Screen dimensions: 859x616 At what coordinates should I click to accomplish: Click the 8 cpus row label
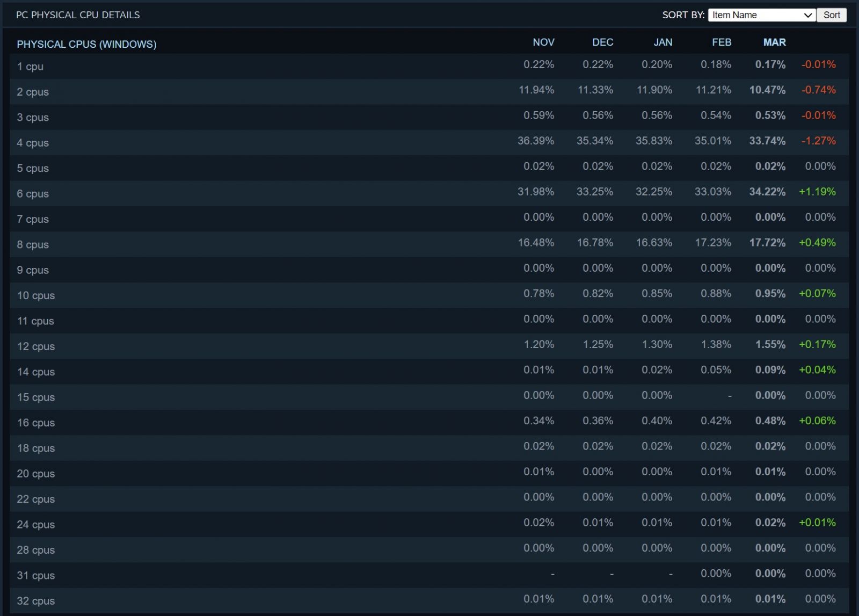click(33, 245)
